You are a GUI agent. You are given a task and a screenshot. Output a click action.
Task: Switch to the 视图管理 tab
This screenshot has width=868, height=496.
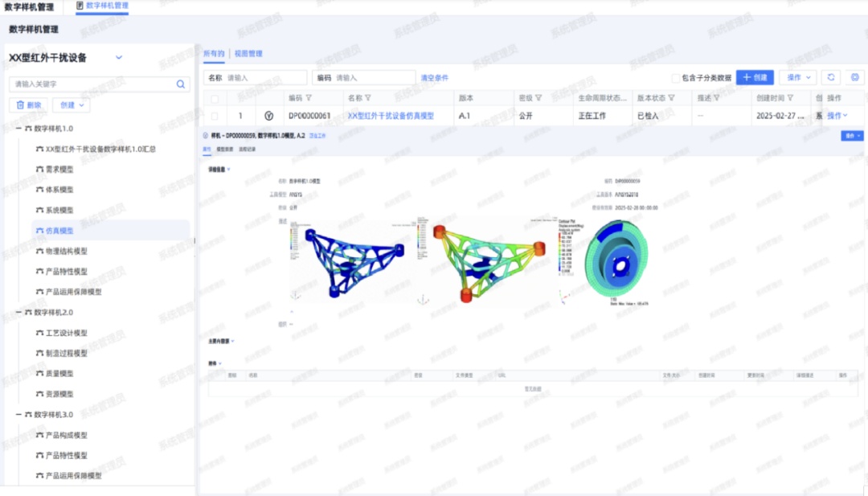click(x=248, y=54)
